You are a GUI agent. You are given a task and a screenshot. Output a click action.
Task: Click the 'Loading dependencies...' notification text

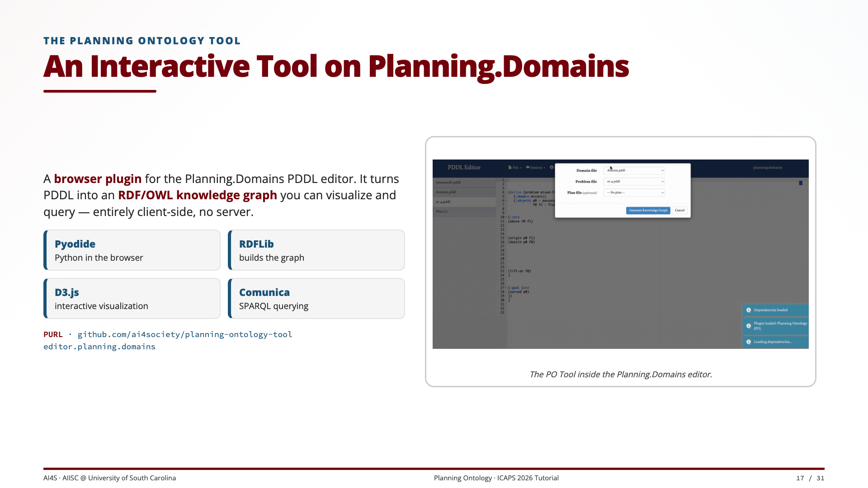click(773, 342)
